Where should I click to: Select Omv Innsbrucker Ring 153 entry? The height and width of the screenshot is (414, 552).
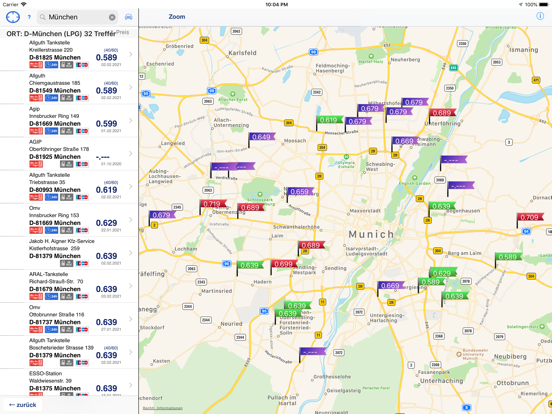tap(69, 220)
